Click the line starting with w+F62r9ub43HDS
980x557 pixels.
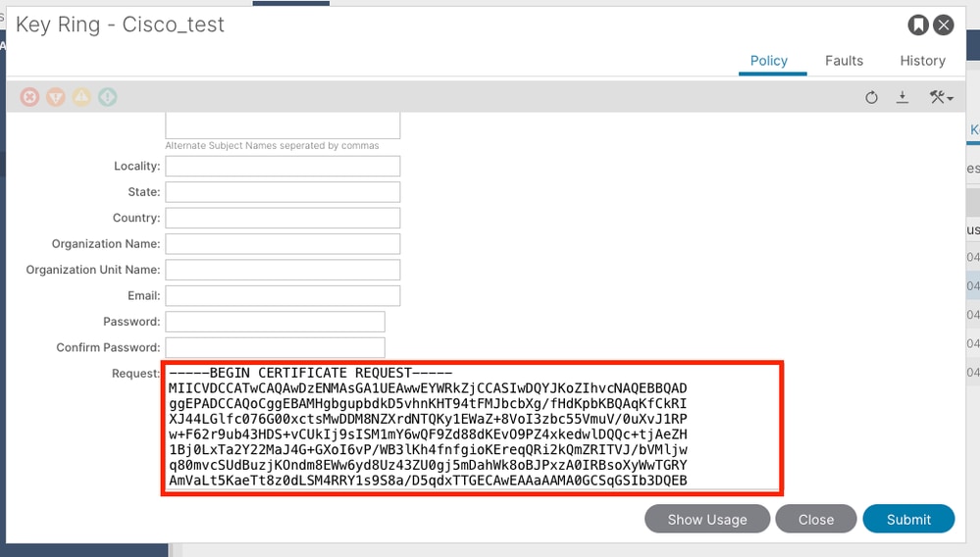click(428, 434)
